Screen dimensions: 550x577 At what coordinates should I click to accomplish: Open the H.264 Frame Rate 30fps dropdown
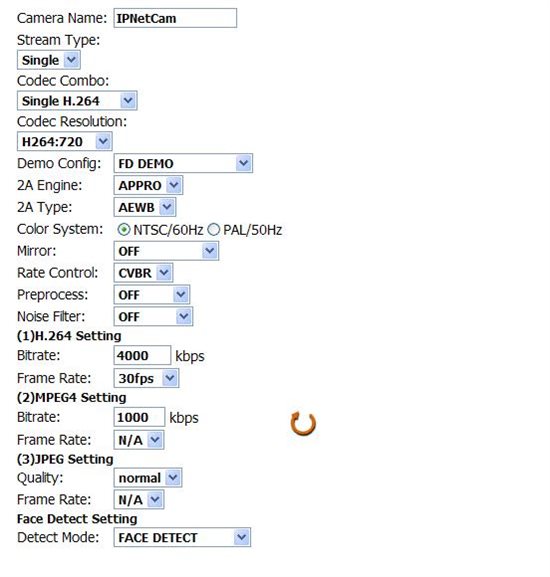pos(146,378)
